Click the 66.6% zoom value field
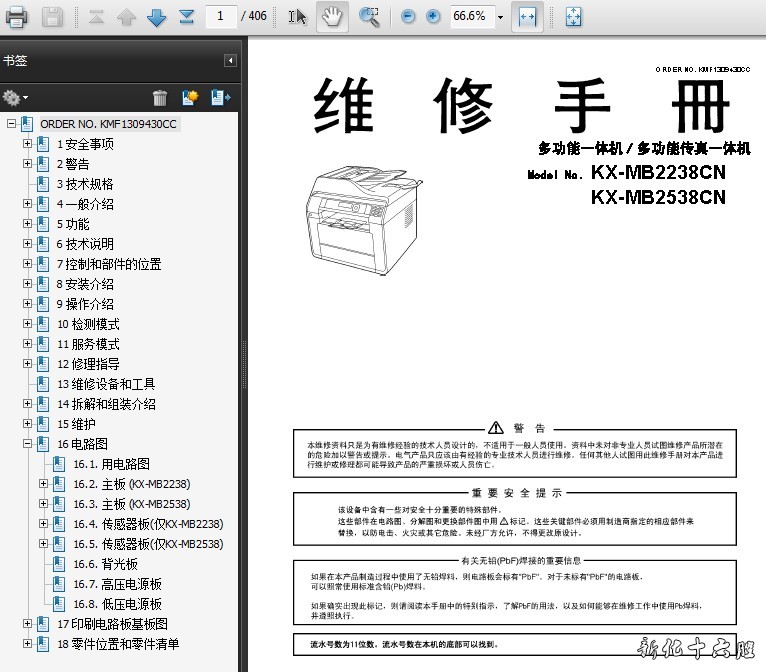The width and height of the screenshot is (766, 672). (x=472, y=17)
